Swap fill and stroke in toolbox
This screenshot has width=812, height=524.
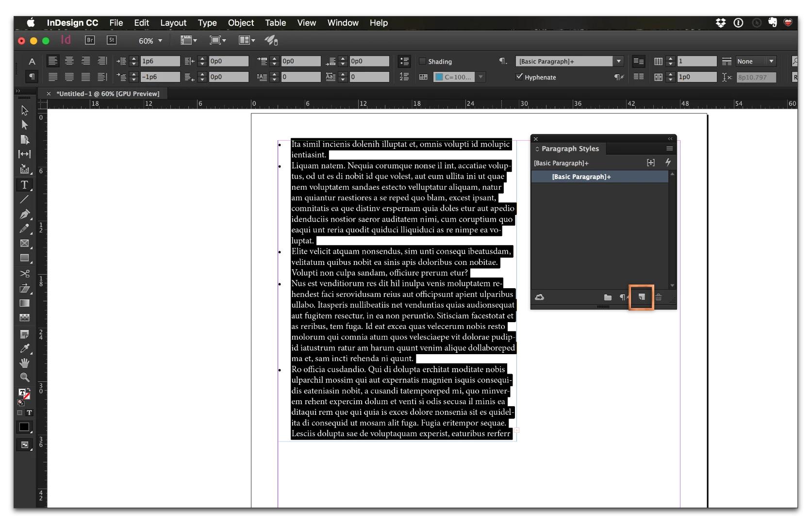click(28, 390)
